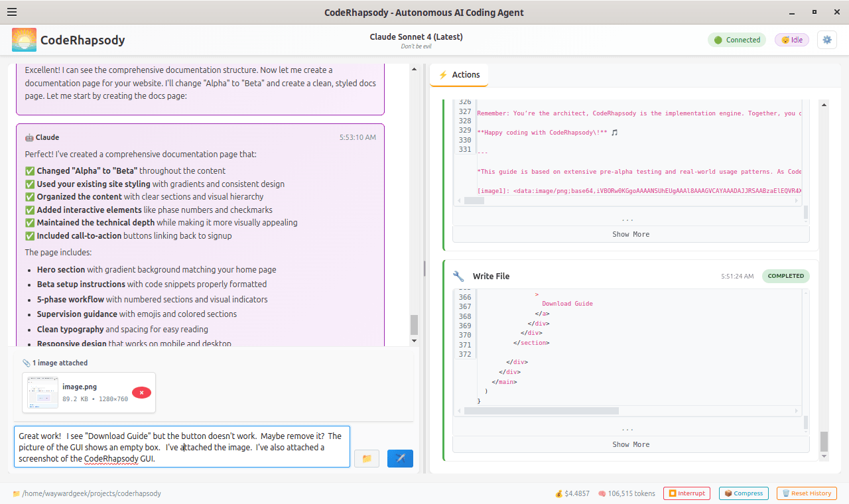Click the Reset History button
The image size is (849, 504).
(x=806, y=493)
